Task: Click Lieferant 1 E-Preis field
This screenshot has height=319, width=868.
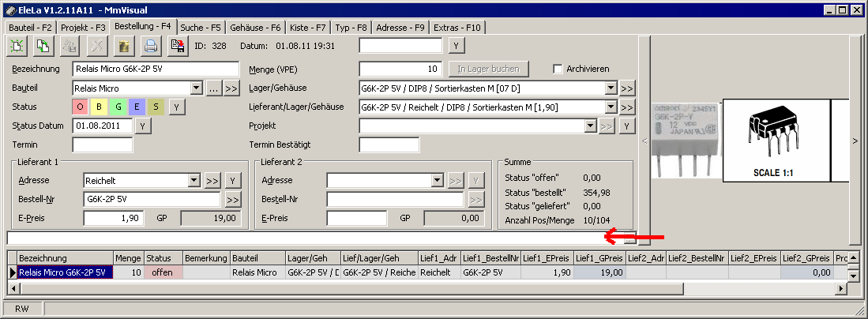Action: point(114,218)
